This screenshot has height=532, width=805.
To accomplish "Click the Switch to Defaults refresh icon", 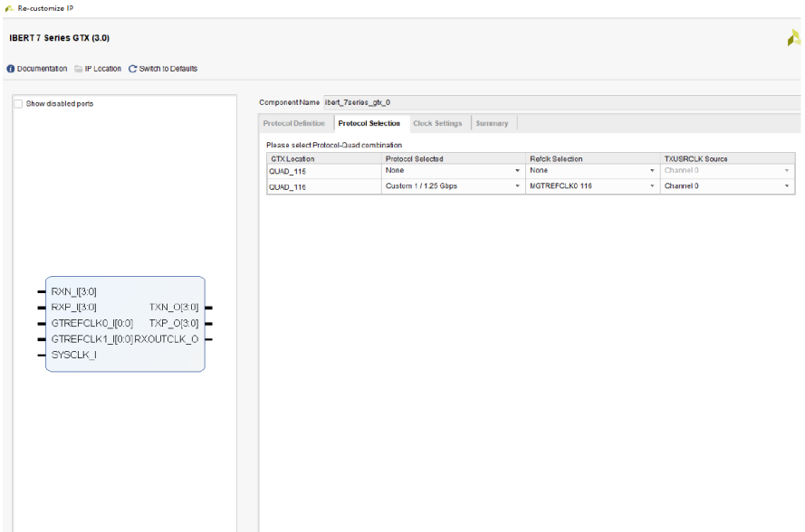I will (132, 69).
